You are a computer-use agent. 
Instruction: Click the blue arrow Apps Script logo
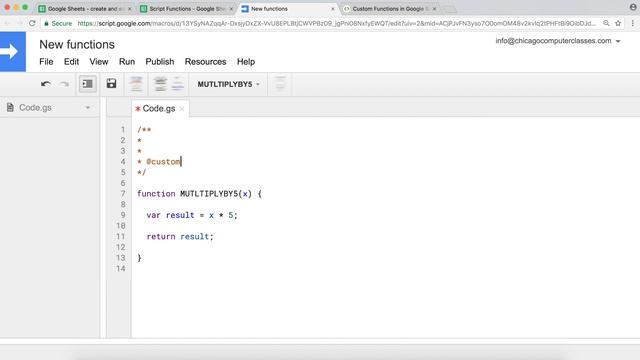(x=13, y=52)
